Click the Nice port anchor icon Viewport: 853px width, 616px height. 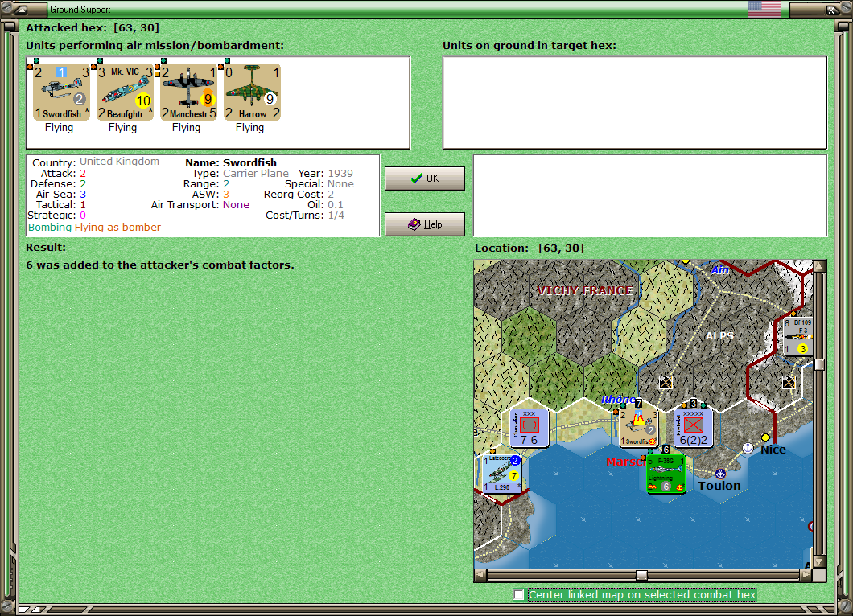pos(748,448)
